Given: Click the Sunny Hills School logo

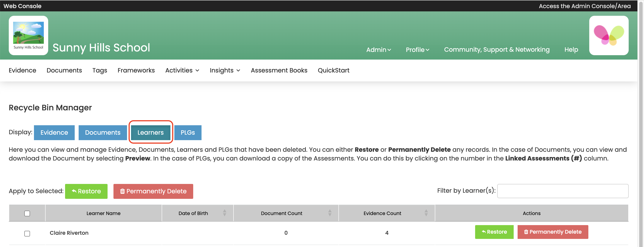Looking at the screenshot, I should (x=28, y=35).
